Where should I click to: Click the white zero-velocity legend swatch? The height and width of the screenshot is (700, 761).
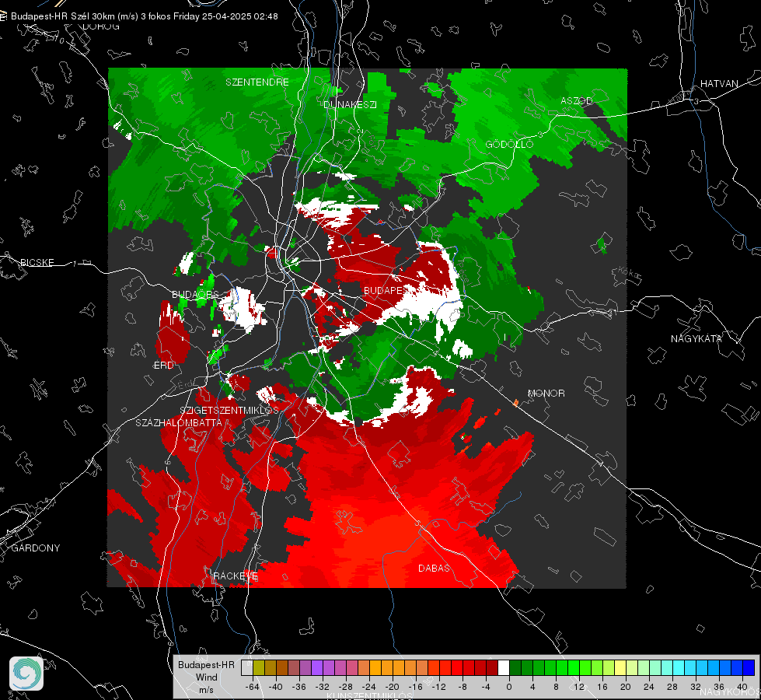tap(504, 667)
